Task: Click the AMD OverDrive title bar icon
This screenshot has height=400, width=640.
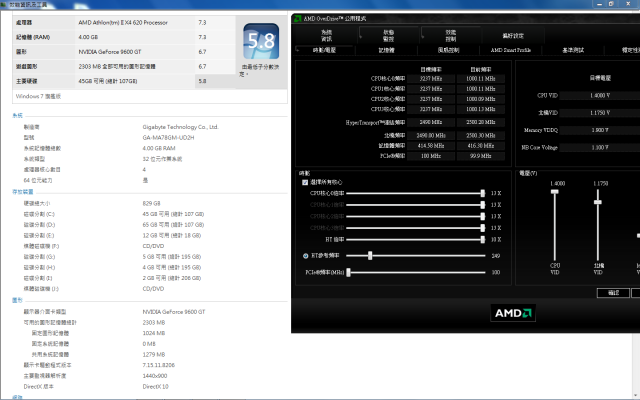Action: (298, 18)
